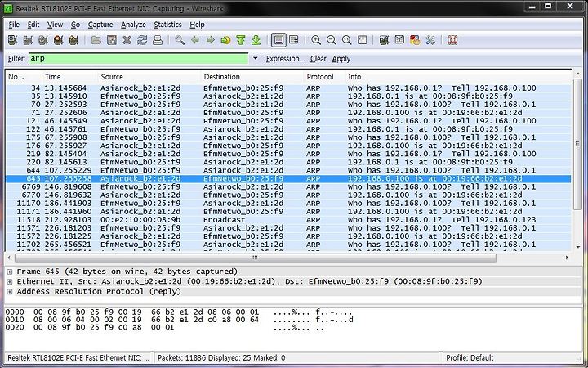Apply the display filter
The image size is (588, 368).
tap(341, 59)
